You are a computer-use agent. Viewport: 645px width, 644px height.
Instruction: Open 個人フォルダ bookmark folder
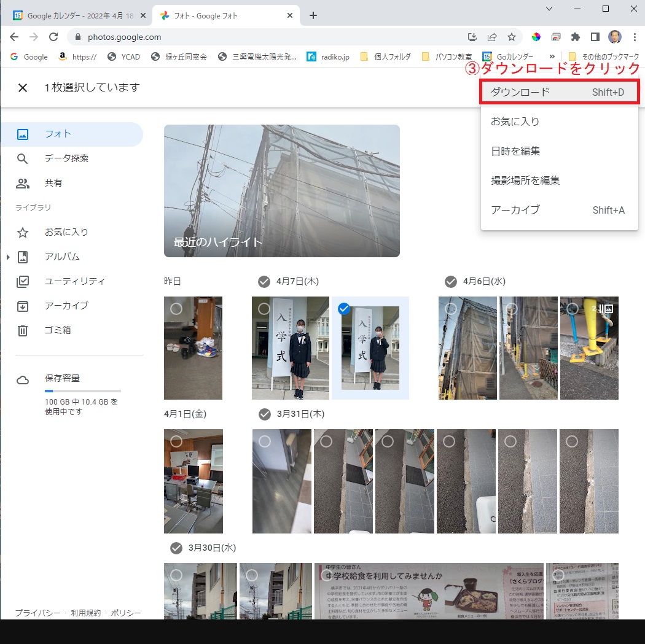pos(385,56)
